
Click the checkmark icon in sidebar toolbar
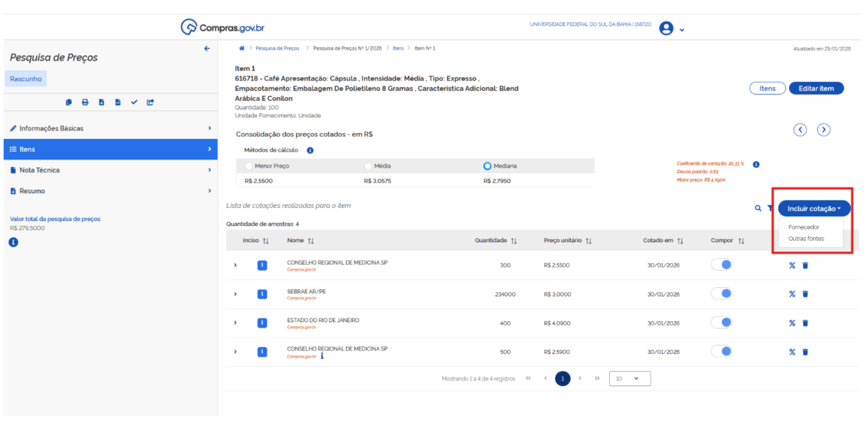point(134,103)
